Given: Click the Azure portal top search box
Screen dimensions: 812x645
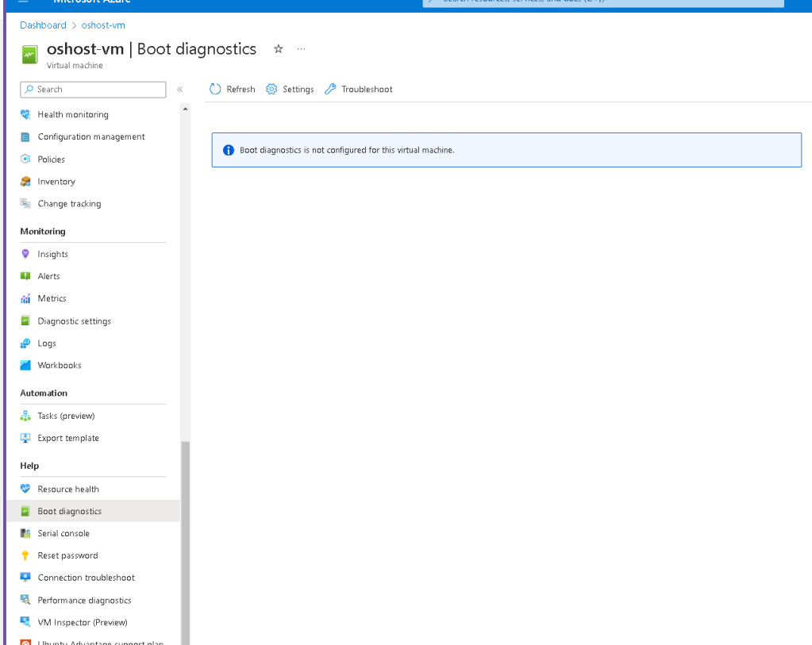Looking at the screenshot, I should (603, 3).
